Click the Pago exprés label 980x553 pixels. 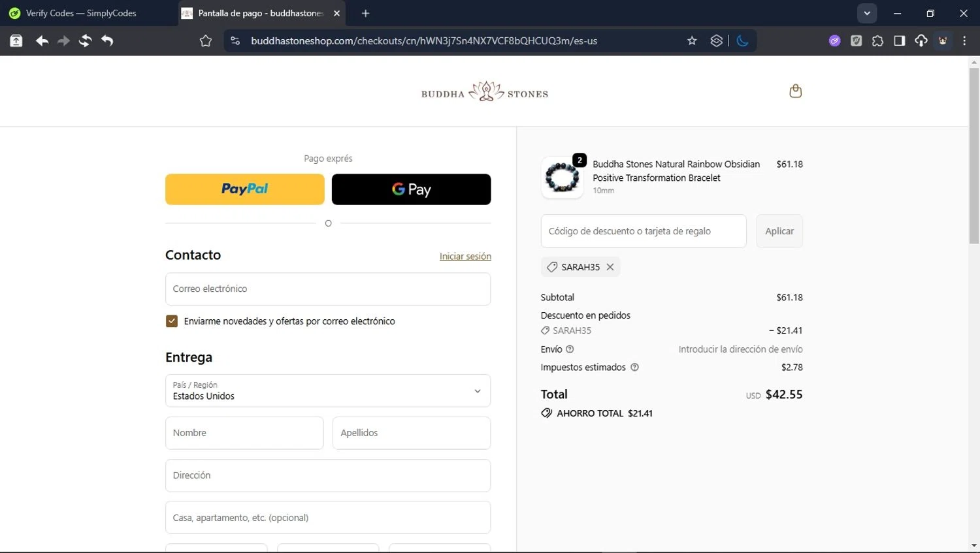tap(328, 159)
